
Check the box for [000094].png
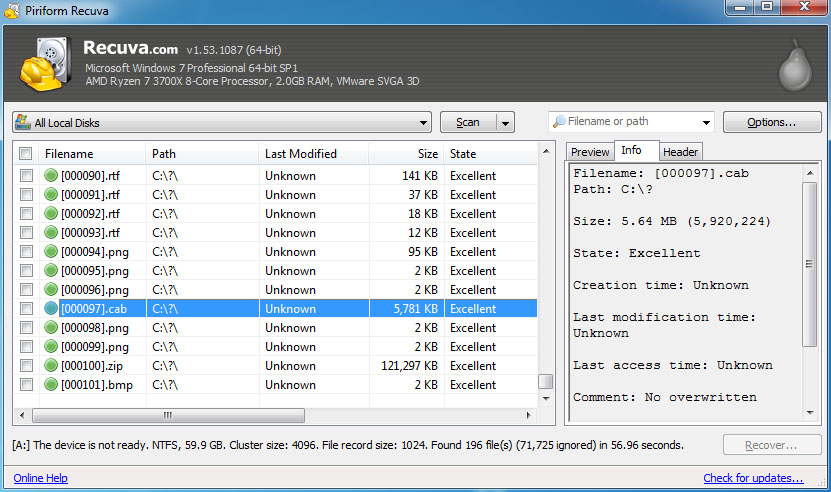tap(26, 251)
